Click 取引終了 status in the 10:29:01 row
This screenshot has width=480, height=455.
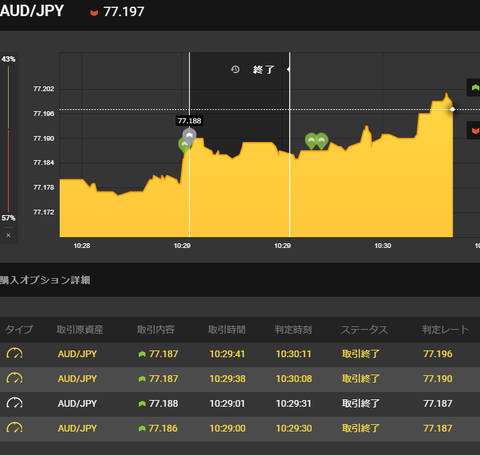pos(361,404)
